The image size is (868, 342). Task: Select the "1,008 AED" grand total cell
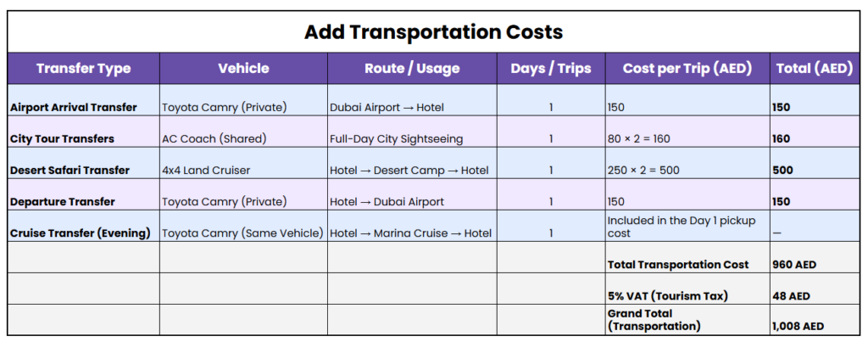[798, 326]
